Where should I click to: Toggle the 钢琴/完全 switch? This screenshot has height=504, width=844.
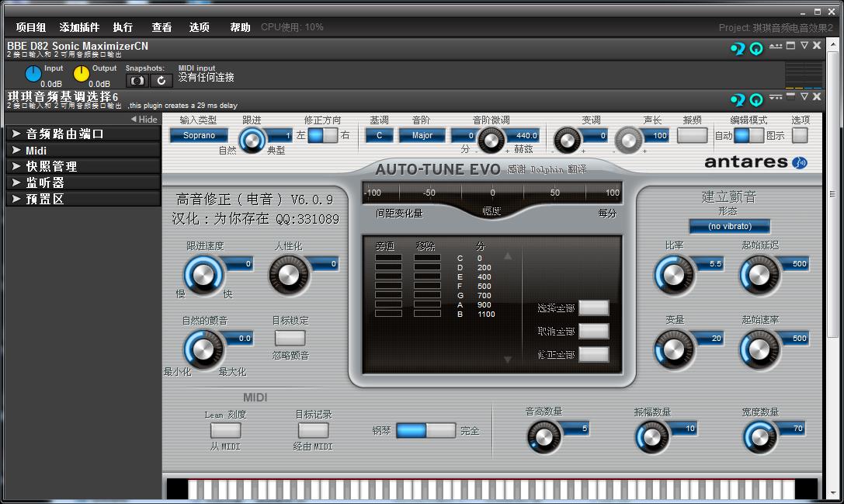tap(425, 430)
